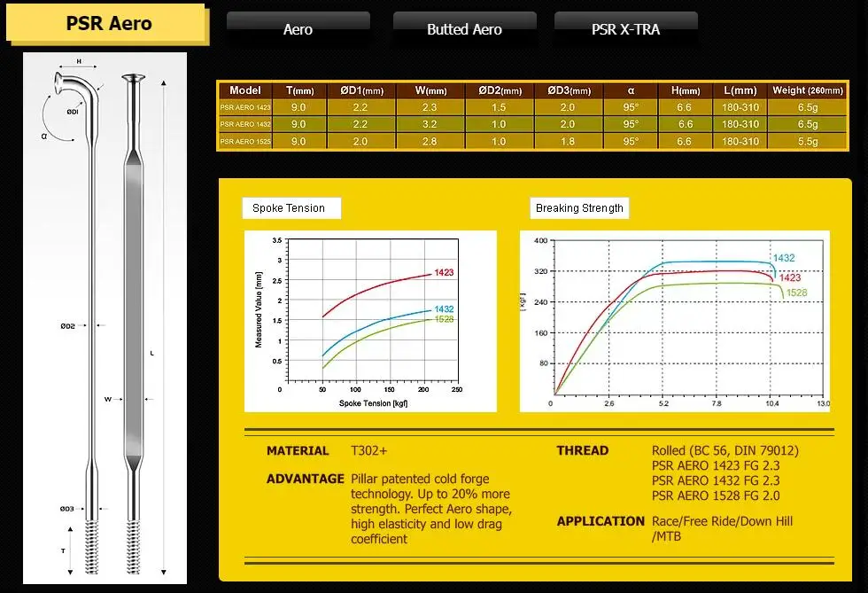Click 'Rolled (BC 56, DIN 79012)' text
Screen dimensions: 868x593
tap(725, 451)
